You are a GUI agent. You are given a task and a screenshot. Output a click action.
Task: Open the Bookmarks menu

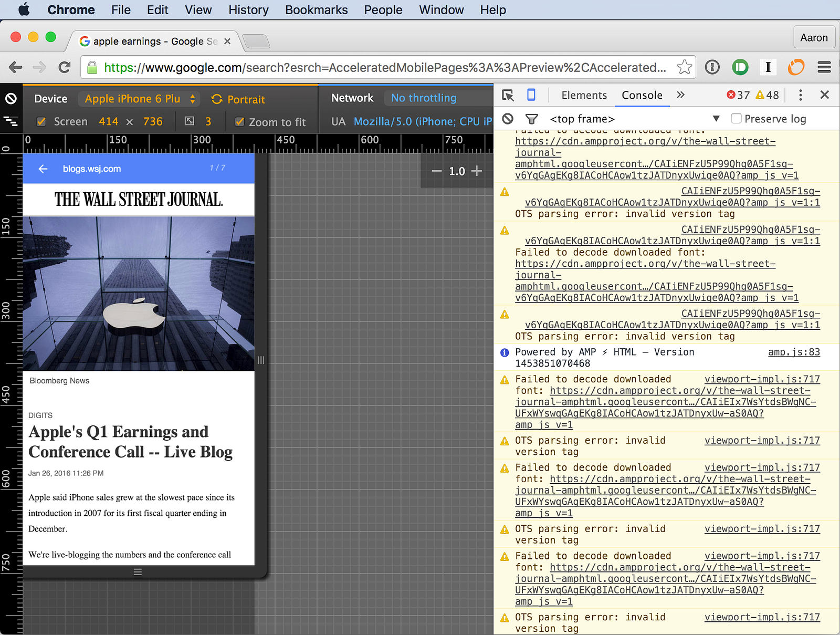[x=317, y=10]
